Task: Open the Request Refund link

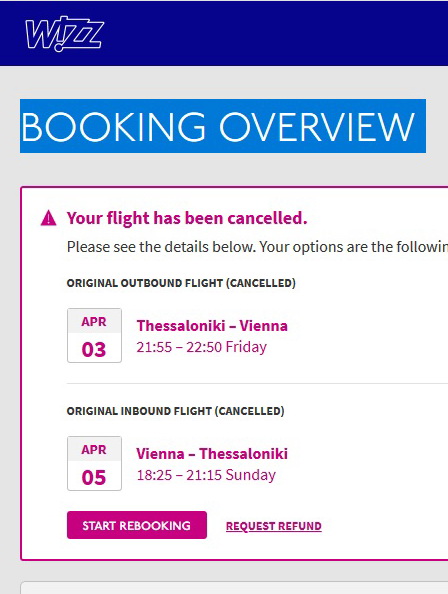Action: pos(273,526)
